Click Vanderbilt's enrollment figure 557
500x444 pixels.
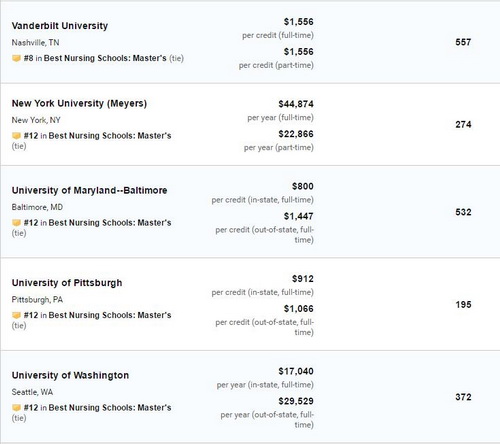463,42
